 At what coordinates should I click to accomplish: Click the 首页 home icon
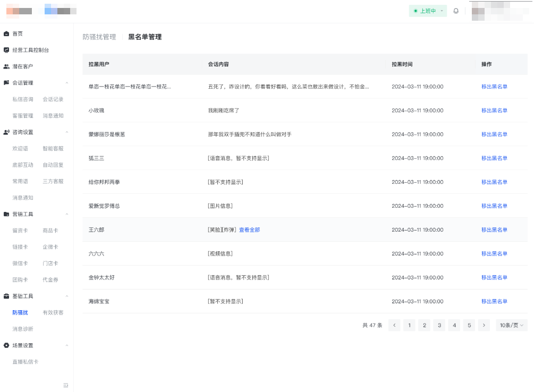click(x=7, y=33)
